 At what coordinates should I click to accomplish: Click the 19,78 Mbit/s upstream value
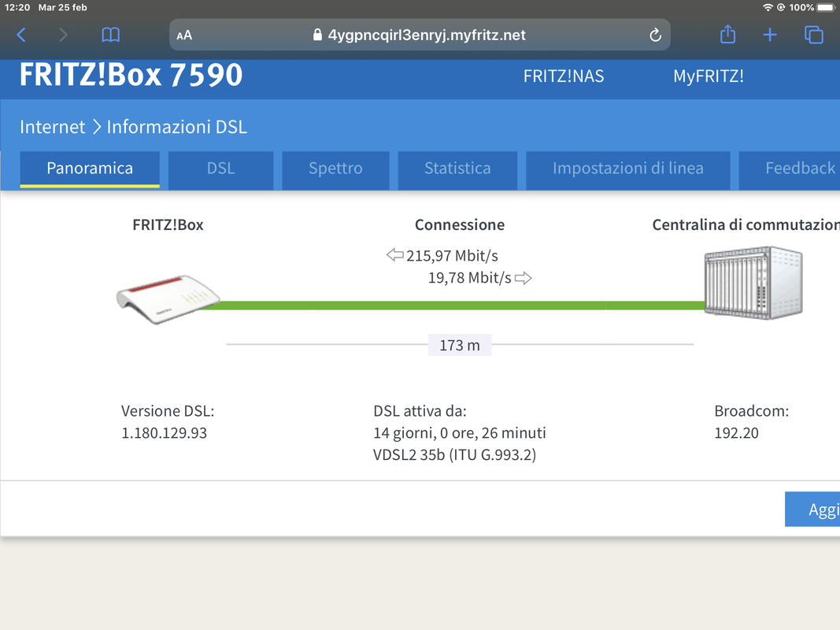(469, 277)
